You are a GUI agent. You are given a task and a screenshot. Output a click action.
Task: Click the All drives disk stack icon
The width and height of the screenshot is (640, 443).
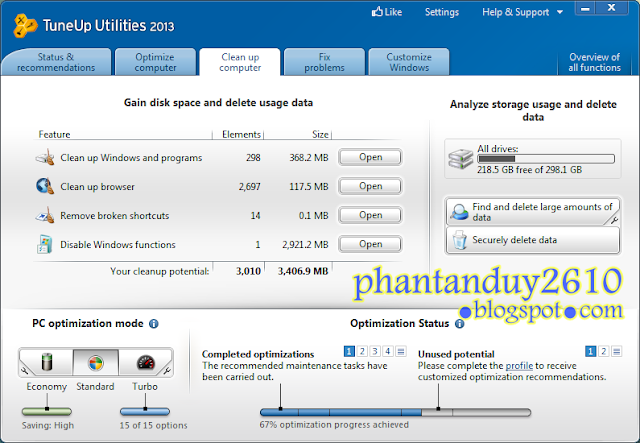click(461, 159)
